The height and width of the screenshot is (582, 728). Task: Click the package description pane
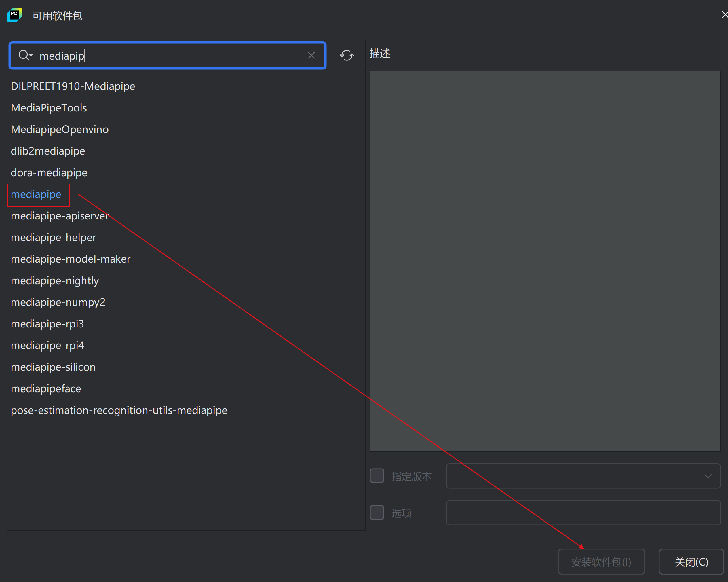pos(545,261)
